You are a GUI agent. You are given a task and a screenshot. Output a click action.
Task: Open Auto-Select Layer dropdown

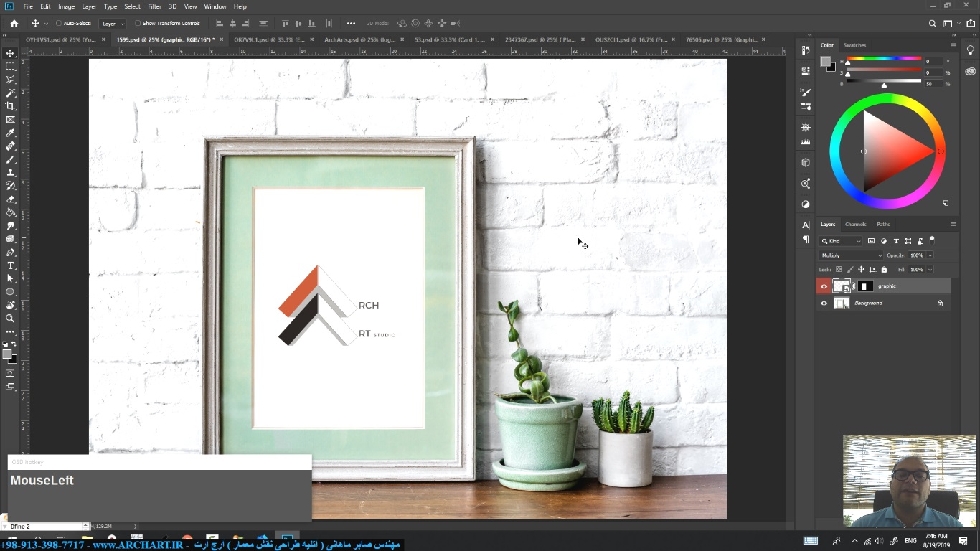point(112,23)
